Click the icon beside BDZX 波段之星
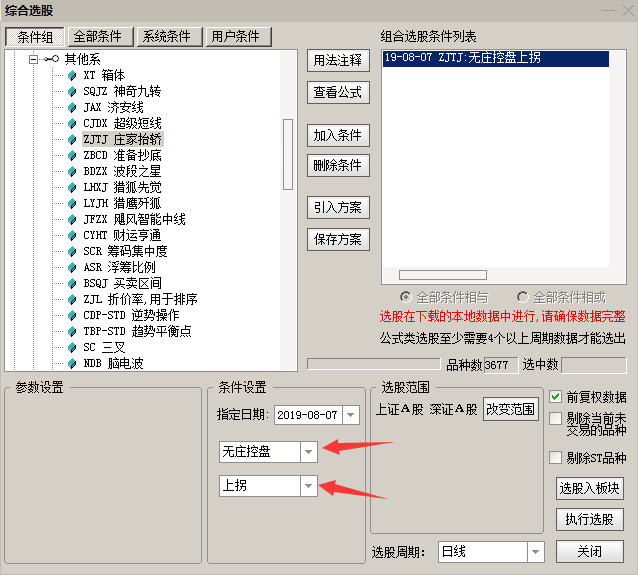 [72, 171]
